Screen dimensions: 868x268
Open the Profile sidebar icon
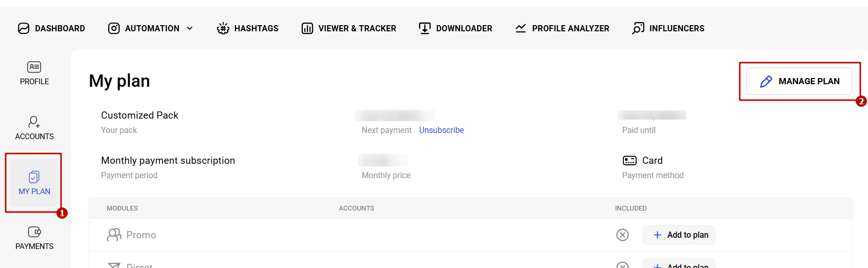(x=34, y=67)
